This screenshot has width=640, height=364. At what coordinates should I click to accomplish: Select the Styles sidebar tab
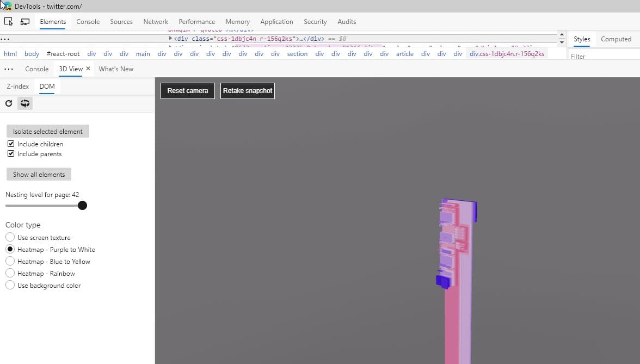click(582, 39)
